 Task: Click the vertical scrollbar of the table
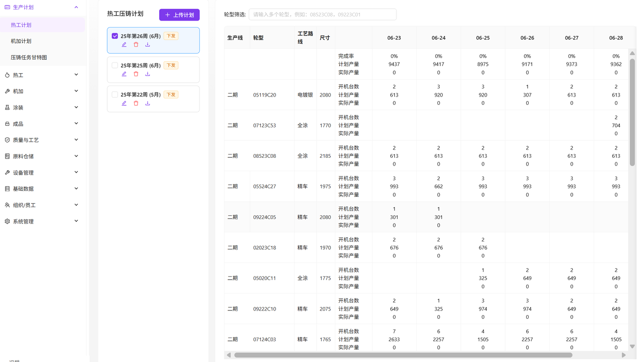(x=632, y=113)
